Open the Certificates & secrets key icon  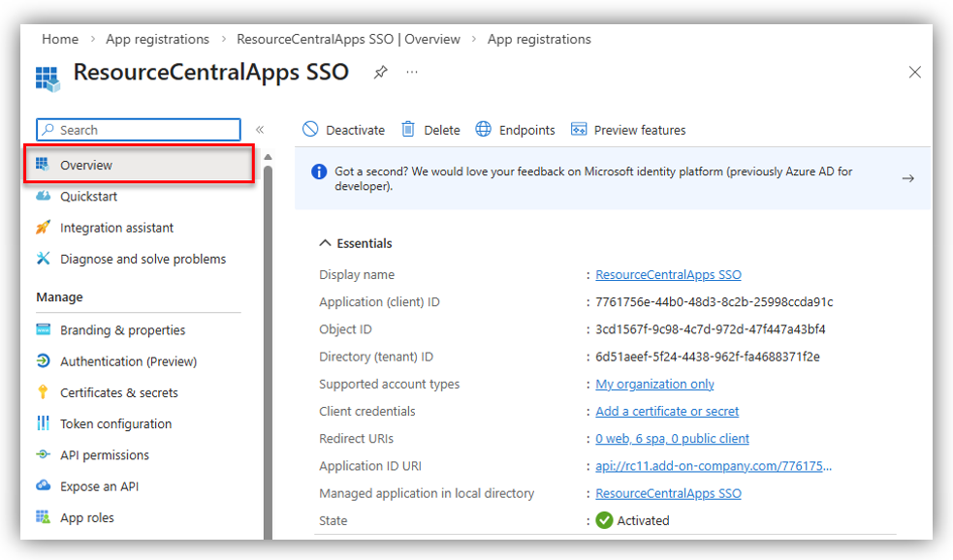43,392
